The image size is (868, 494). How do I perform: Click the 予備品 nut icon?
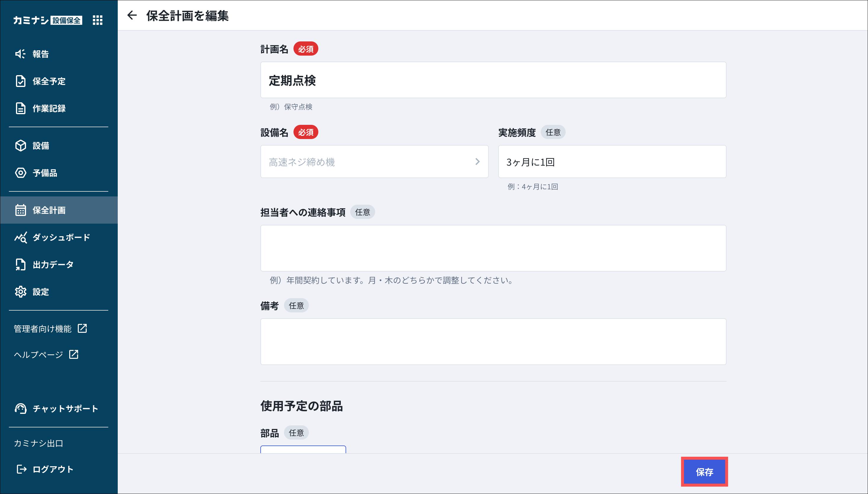20,173
